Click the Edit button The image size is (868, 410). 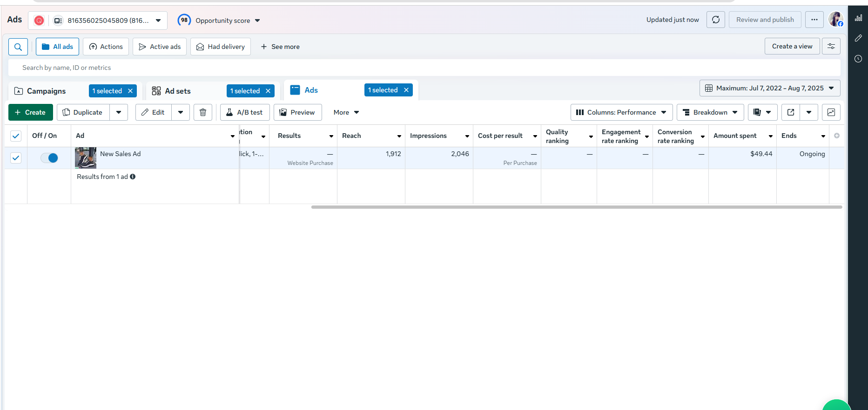154,112
